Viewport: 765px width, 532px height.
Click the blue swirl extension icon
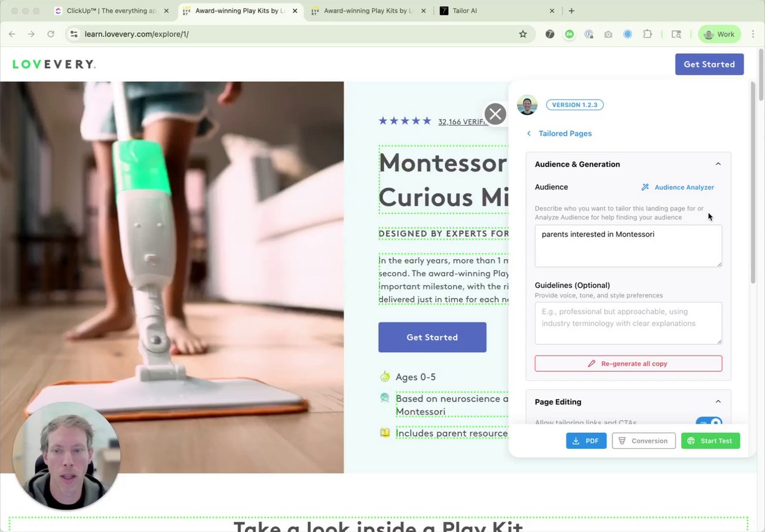tap(628, 34)
